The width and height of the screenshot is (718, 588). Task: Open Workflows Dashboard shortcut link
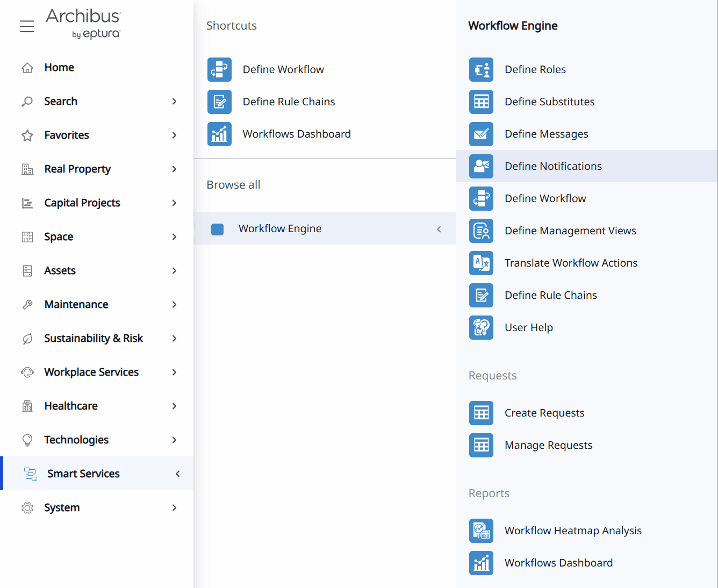297,134
